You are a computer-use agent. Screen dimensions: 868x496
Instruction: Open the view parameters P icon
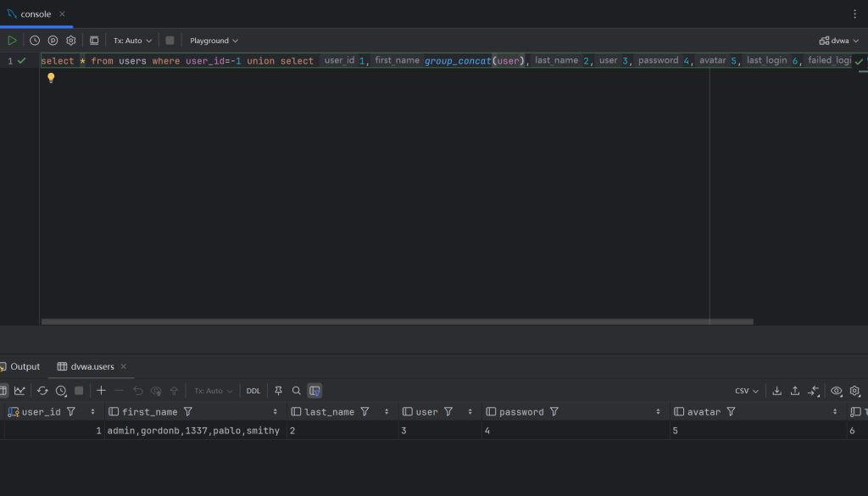point(53,41)
